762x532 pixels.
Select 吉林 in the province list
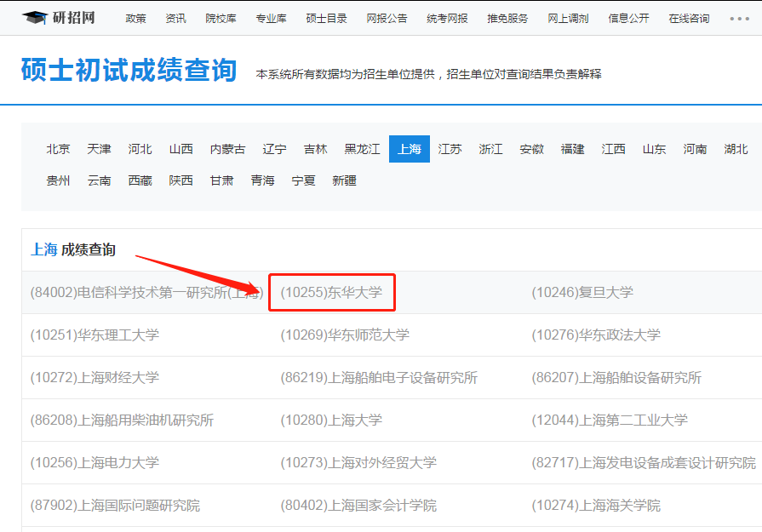pos(315,149)
